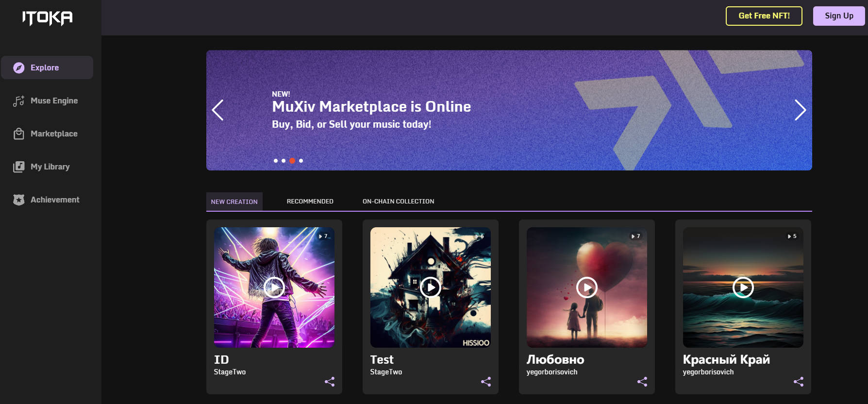Screen dimensions: 868x404
Task: Share the Любовно track
Action: pyautogui.click(x=642, y=382)
